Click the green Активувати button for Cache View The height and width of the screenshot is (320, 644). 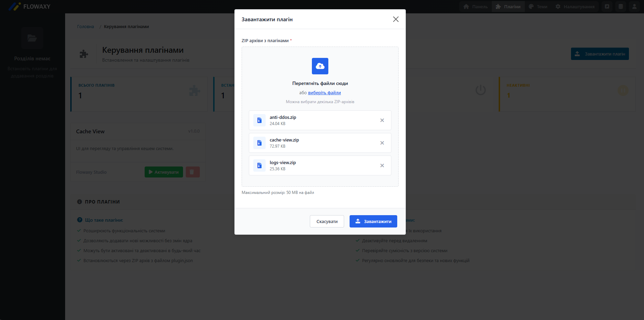(163, 172)
